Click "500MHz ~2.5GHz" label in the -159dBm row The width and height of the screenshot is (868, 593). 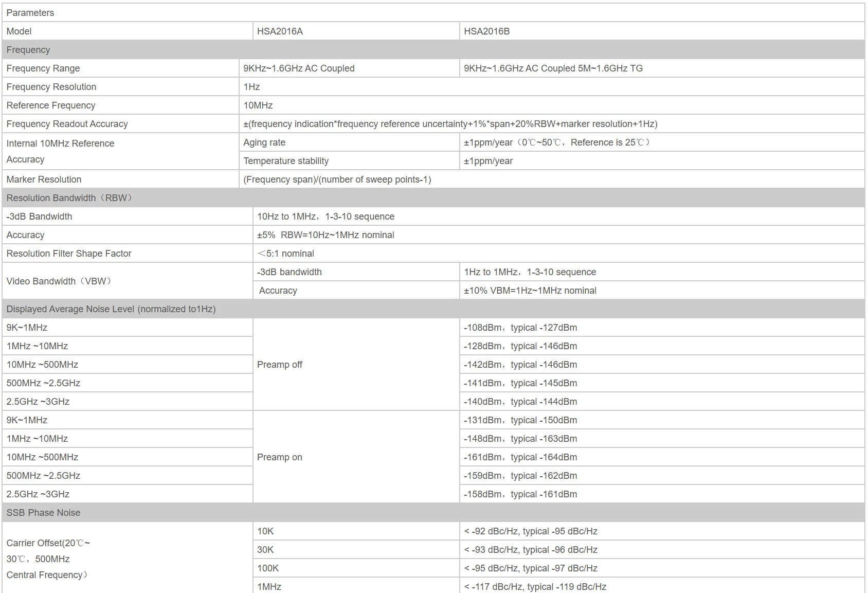pyautogui.click(x=43, y=476)
